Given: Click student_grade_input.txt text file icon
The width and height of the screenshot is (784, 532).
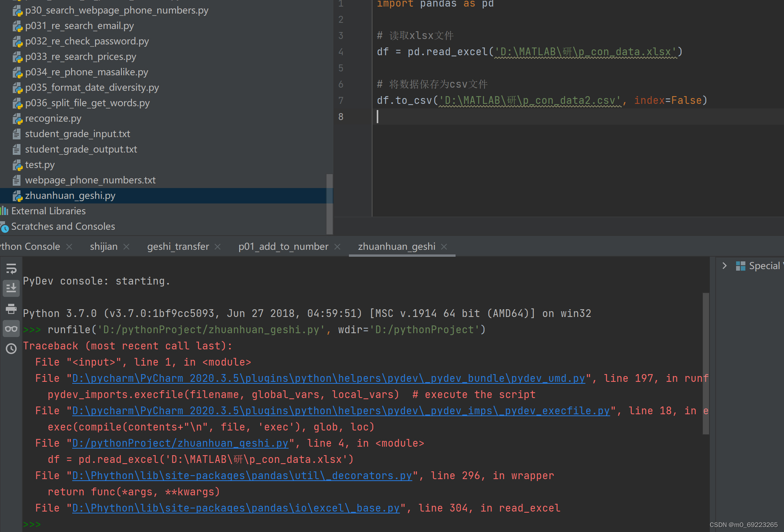Looking at the screenshot, I should tap(17, 134).
